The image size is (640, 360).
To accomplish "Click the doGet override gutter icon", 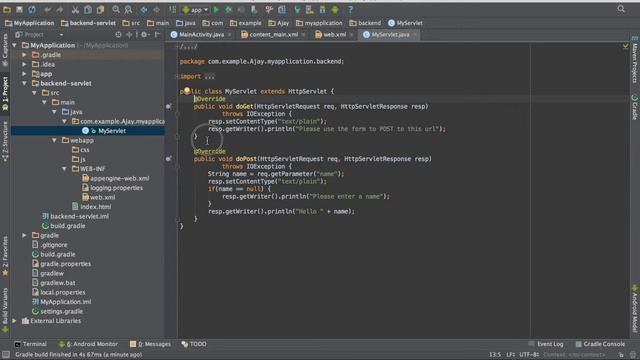I will [x=169, y=107].
